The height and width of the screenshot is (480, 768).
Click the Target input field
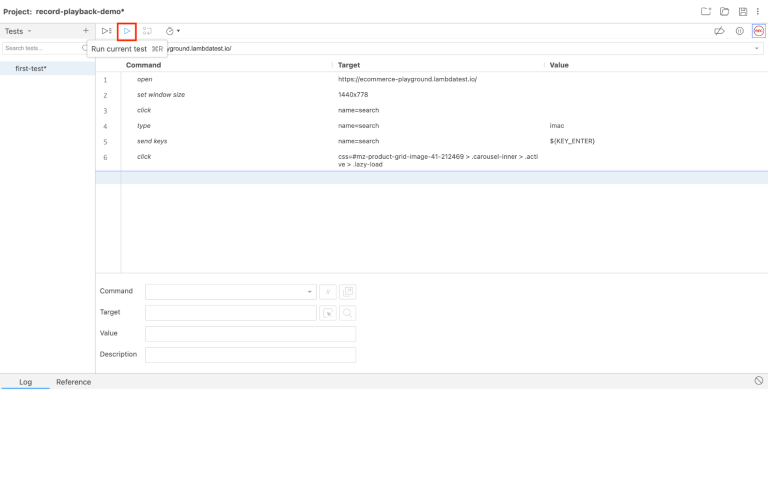tap(231, 312)
